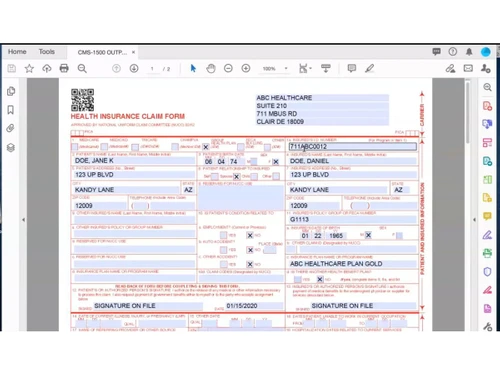Open the Attachments paperclip panel

point(11,128)
